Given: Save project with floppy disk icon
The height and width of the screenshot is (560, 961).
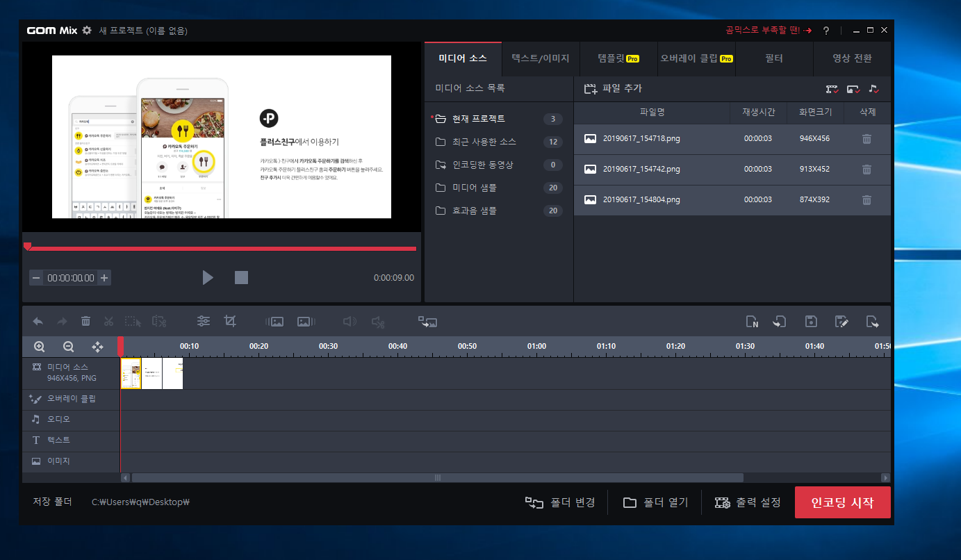Looking at the screenshot, I should click(810, 322).
